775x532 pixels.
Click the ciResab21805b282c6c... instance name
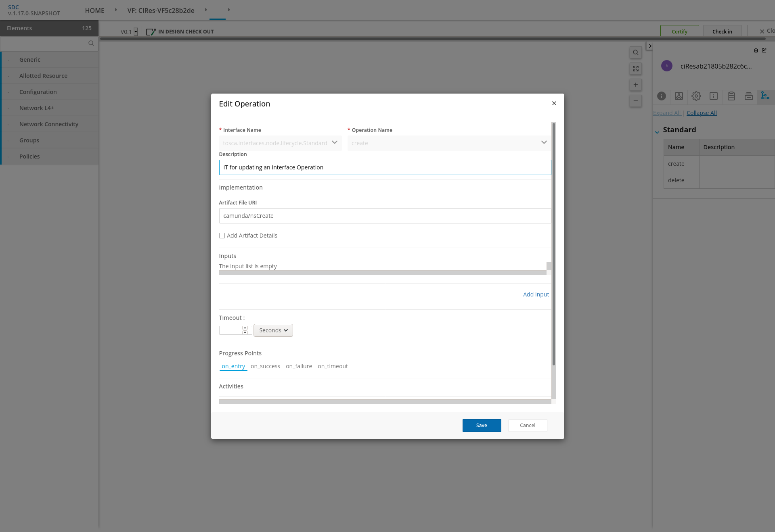(716, 66)
